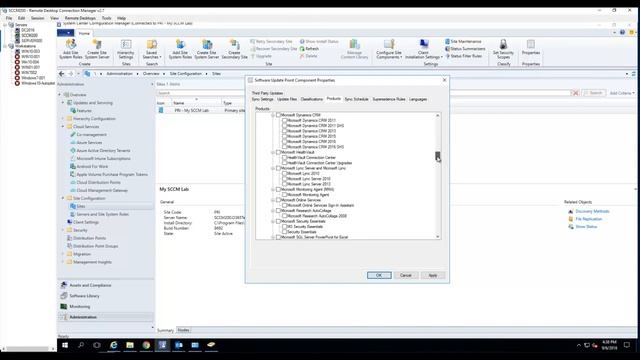
Task: Click Cancel in the properties dialog
Action: 406,276
